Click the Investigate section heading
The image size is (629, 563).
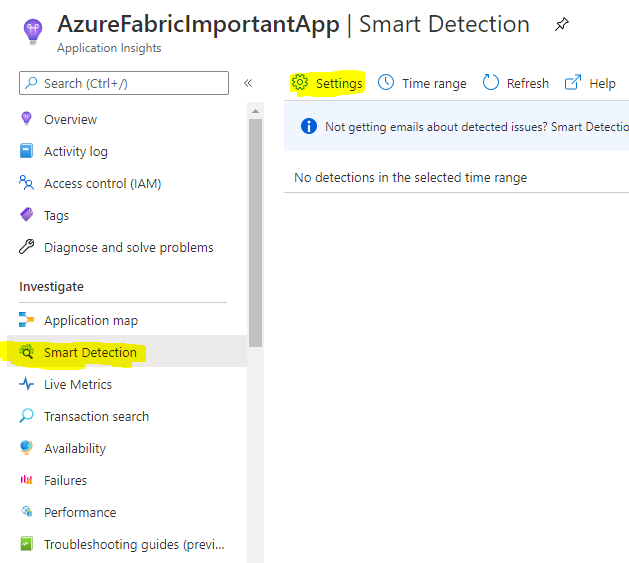pyautogui.click(x=51, y=287)
